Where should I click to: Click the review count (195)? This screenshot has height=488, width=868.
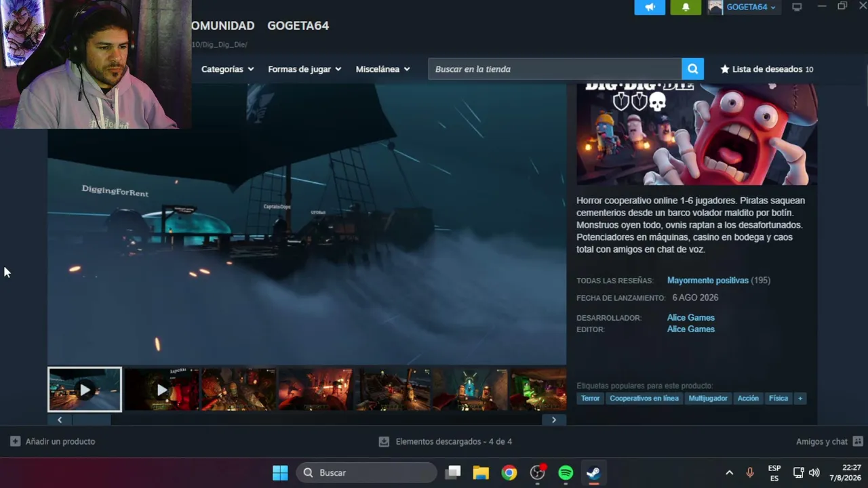(x=761, y=281)
